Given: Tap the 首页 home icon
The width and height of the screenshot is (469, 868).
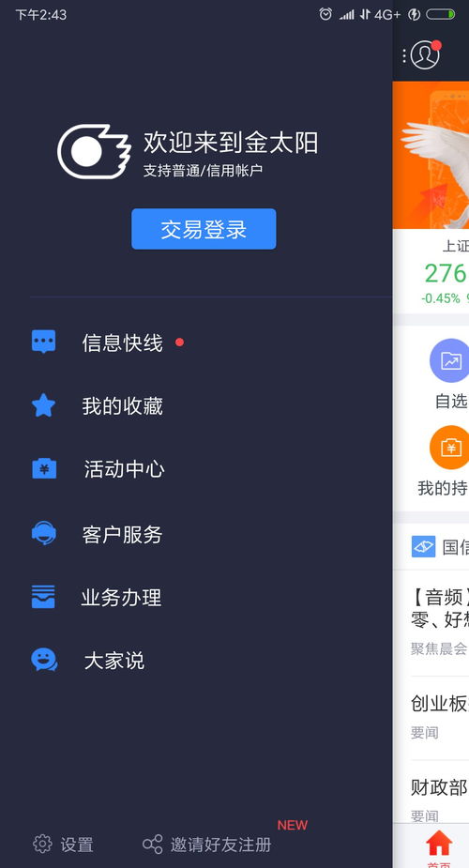Looking at the screenshot, I should coord(439,843).
